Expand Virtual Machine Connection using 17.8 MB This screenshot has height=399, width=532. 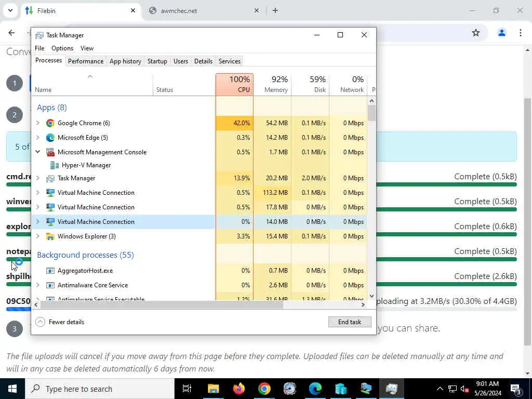click(x=38, y=207)
